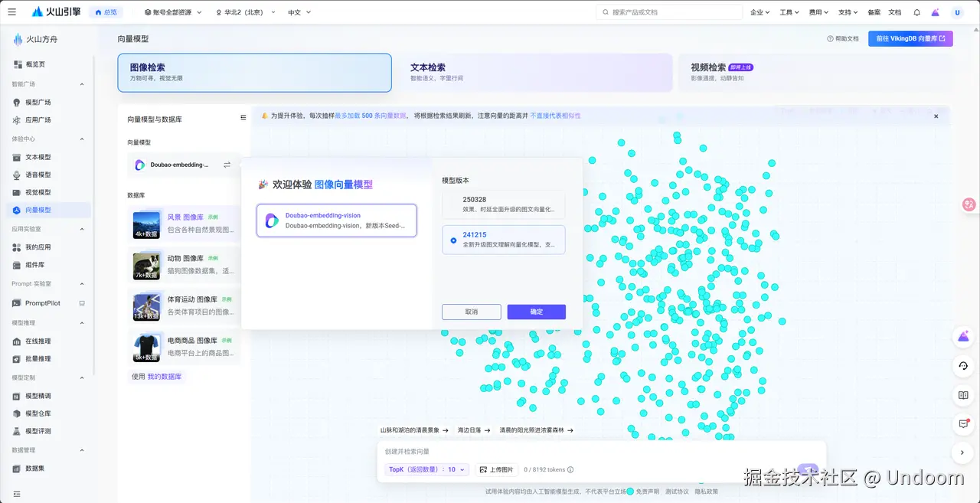
Task: Expand the 支持 menu
Action: pyautogui.click(x=848, y=12)
